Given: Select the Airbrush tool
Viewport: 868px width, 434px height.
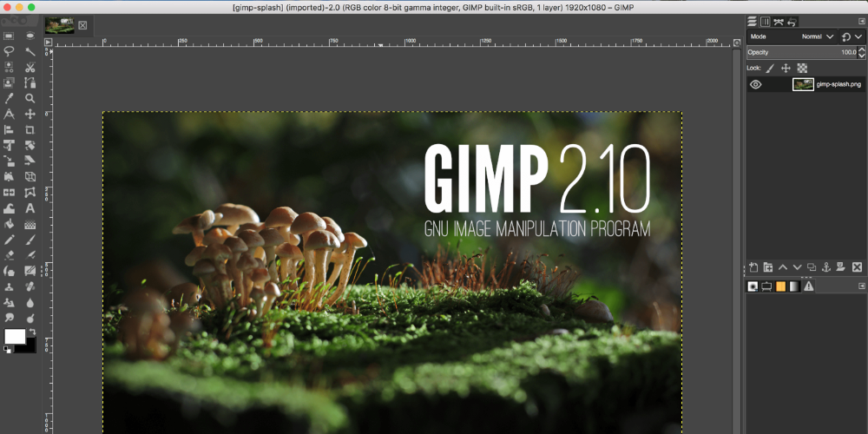Looking at the screenshot, I should 30,255.
